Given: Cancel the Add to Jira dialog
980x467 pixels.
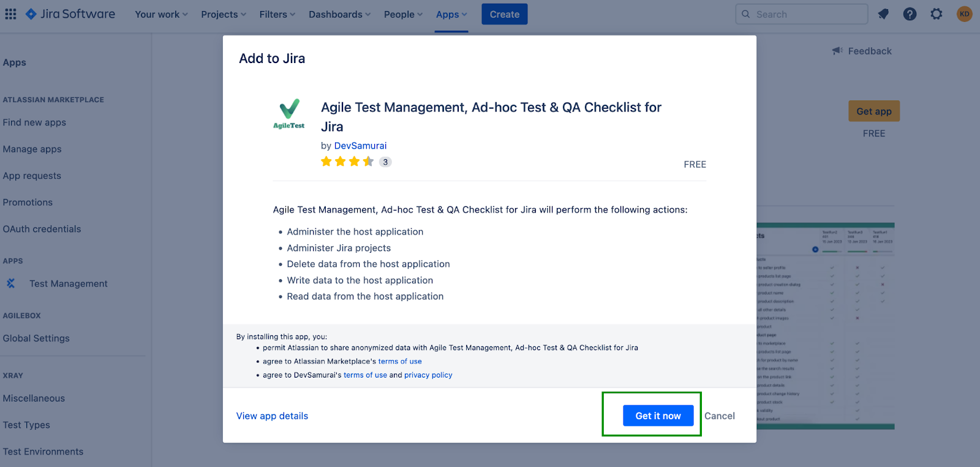Looking at the screenshot, I should point(720,416).
